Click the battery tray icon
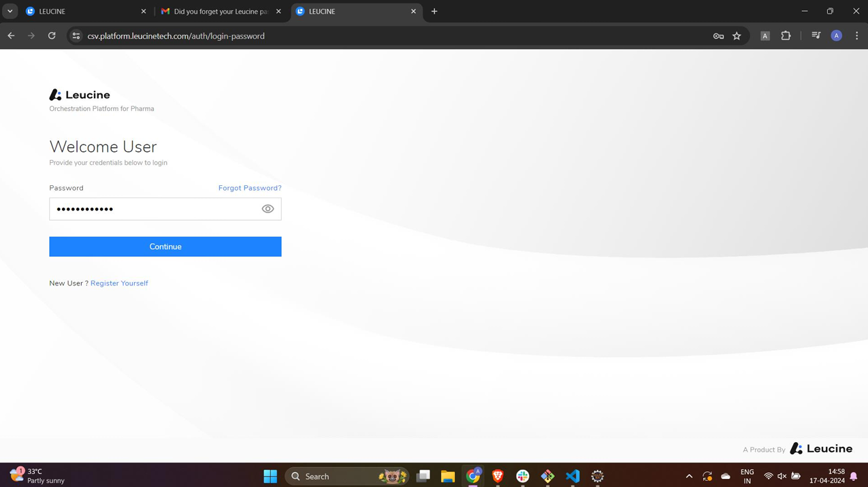 [x=795, y=476]
